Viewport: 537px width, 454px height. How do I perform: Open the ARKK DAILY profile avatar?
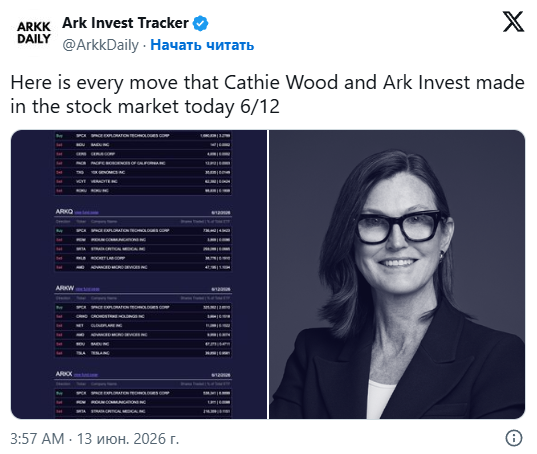click(34, 33)
